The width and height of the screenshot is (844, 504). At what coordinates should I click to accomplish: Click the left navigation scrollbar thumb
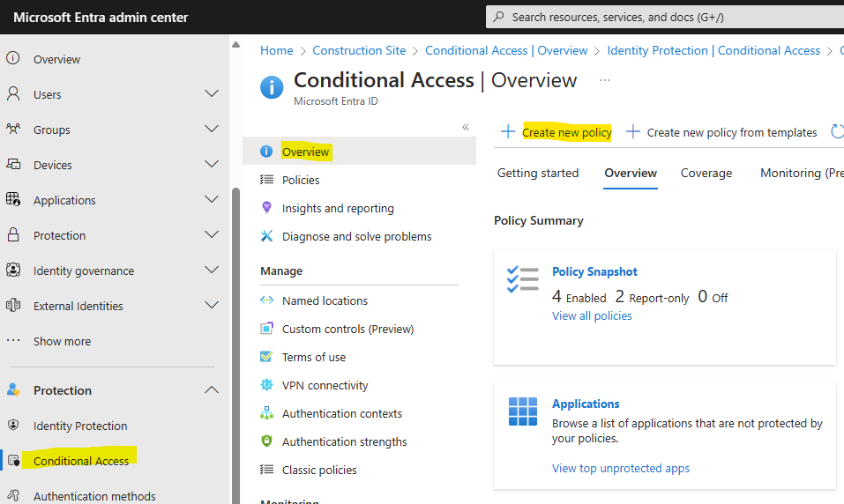235,345
